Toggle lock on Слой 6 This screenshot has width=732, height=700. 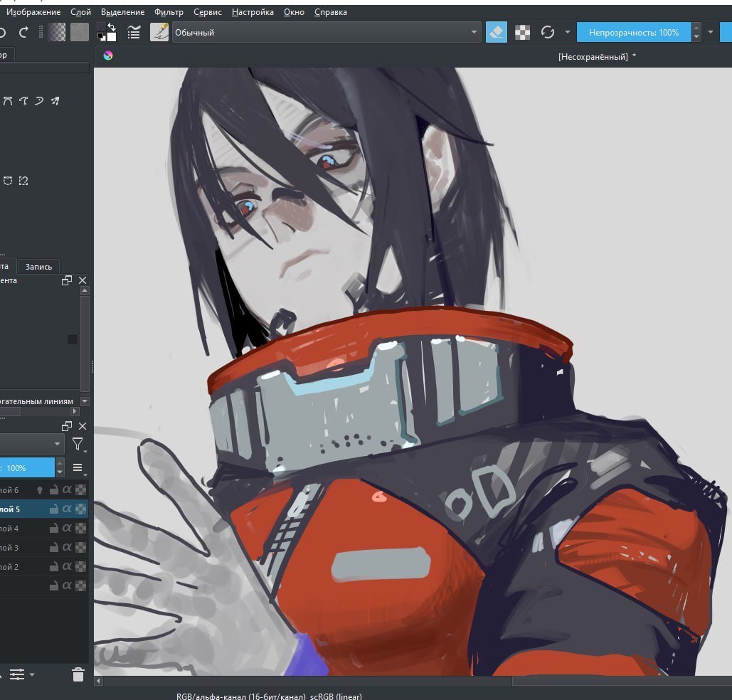[x=53, y=490]
